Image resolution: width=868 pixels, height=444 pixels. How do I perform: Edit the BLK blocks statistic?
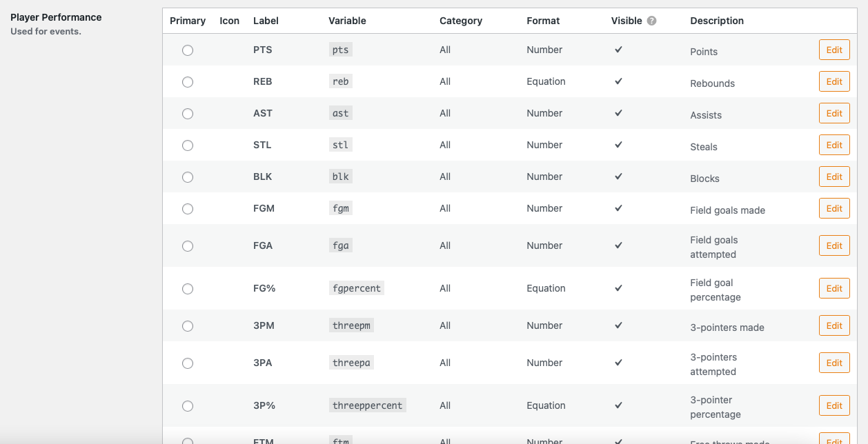pos(834,176)
